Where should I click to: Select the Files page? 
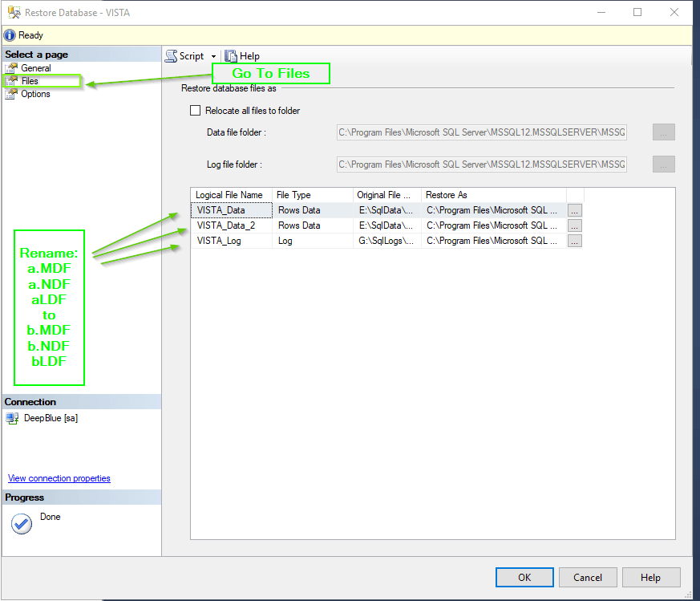[x=30, y=81]
